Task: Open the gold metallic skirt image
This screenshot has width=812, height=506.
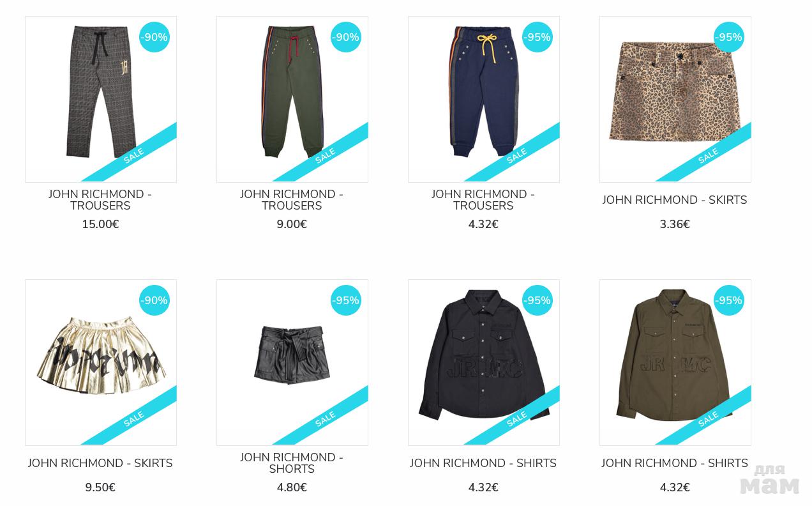Action: pos(101,362)
